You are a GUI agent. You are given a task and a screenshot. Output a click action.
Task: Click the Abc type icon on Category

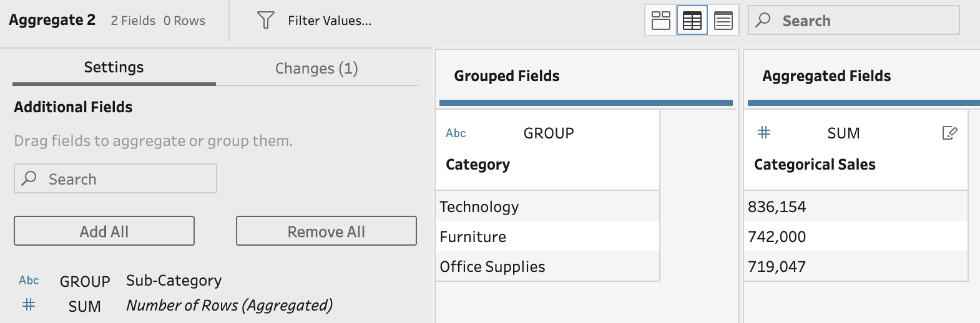456,133
